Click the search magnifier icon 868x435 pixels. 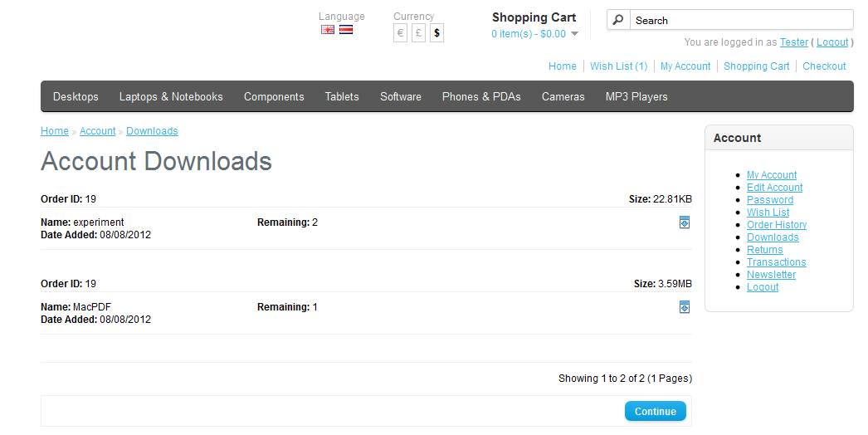[x=618, y=20]
